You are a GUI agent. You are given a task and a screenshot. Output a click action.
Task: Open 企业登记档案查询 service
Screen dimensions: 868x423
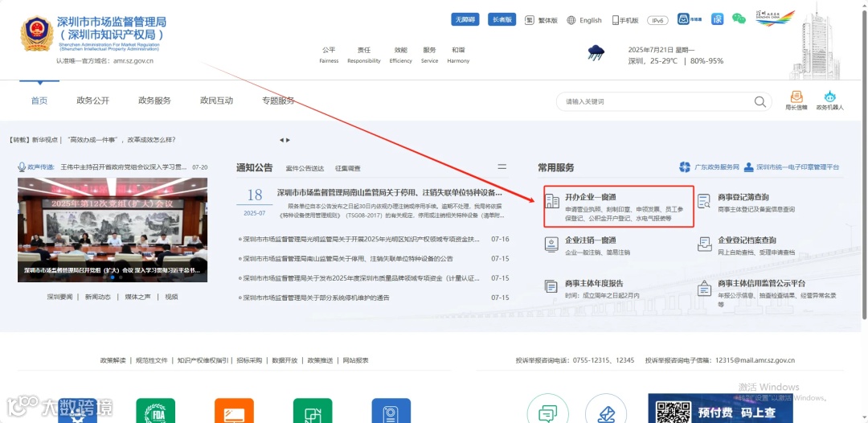(x=747, y=240)
